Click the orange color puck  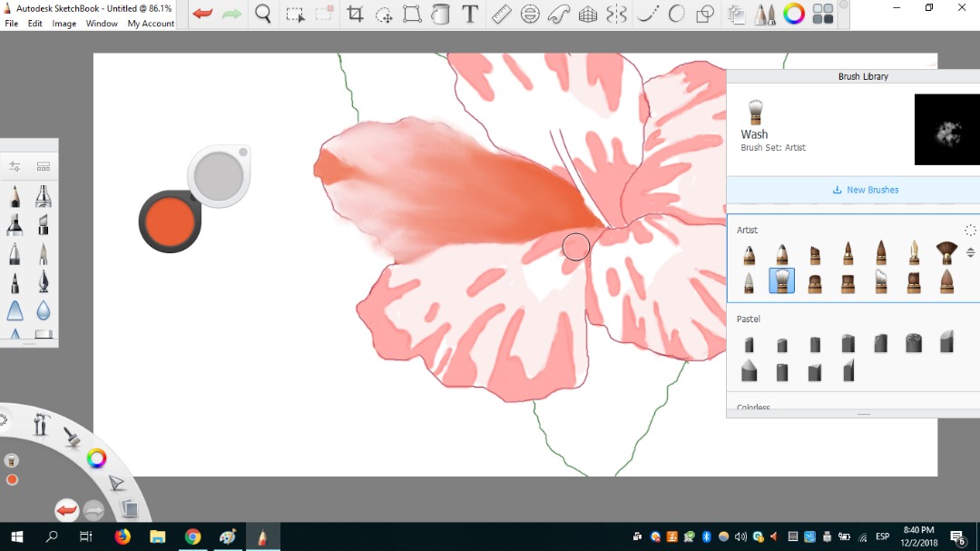point(170,221)
